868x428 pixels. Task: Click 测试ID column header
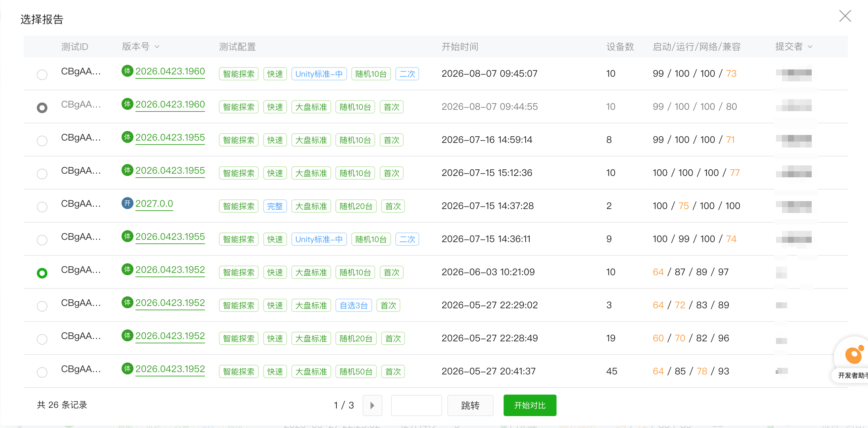tap(74, 46)
